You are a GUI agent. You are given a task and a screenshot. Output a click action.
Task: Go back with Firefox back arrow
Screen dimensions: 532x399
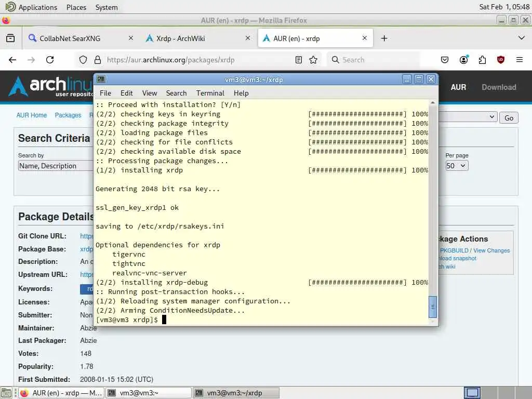tap(12, 60)
